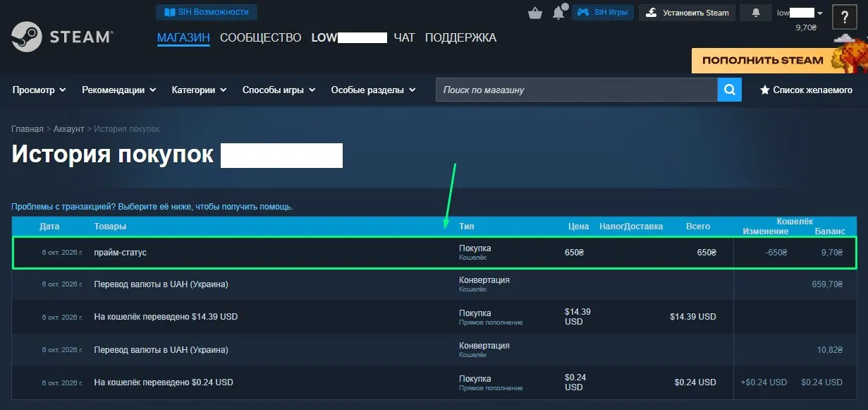Click the Всего column header
Screen dimensions: 868x410
698,227
